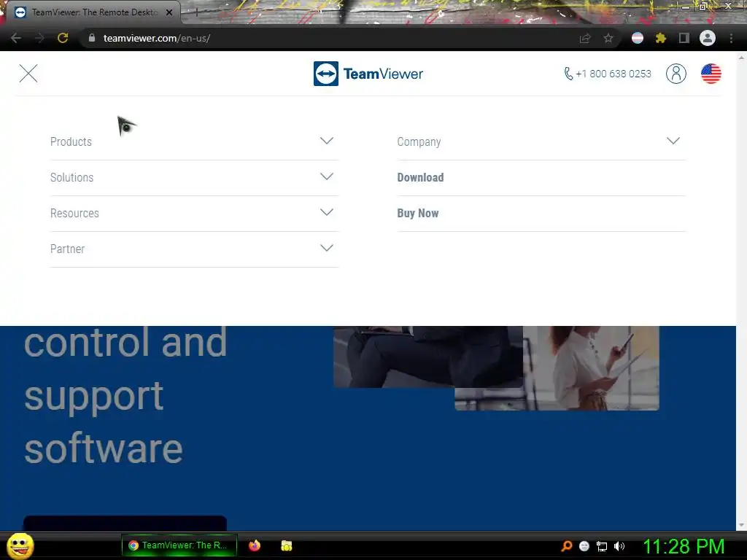Open the Solutions menu item
The width and height of the screenshot is (747, 560).
[x=72, y=178]
